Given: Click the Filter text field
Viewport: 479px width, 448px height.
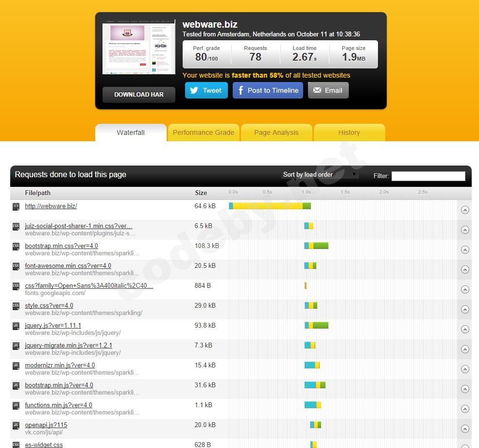Looking at the screenshot, I should click(x=428, y=176).
